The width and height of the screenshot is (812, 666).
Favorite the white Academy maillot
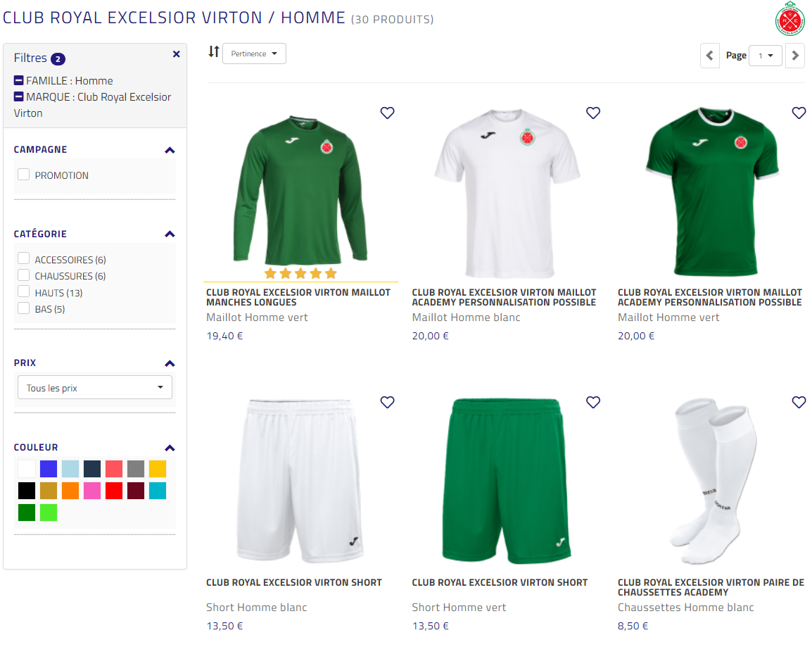pos(593,113)
